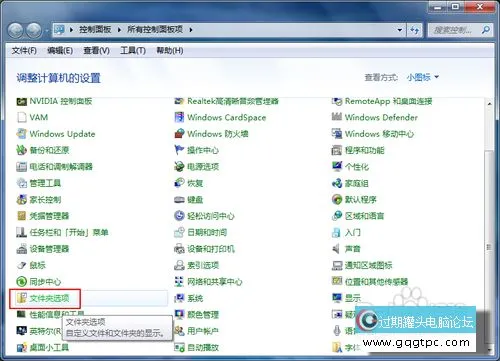Open the 文件夹选项 folder icon
Viewport: 500px width, 361px height.
(x=22, y=298)
